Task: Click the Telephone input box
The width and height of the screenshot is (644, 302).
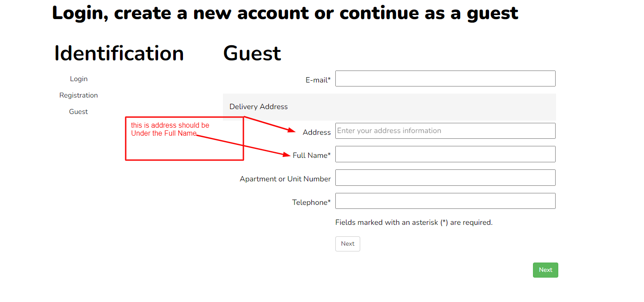Action: 445,201
